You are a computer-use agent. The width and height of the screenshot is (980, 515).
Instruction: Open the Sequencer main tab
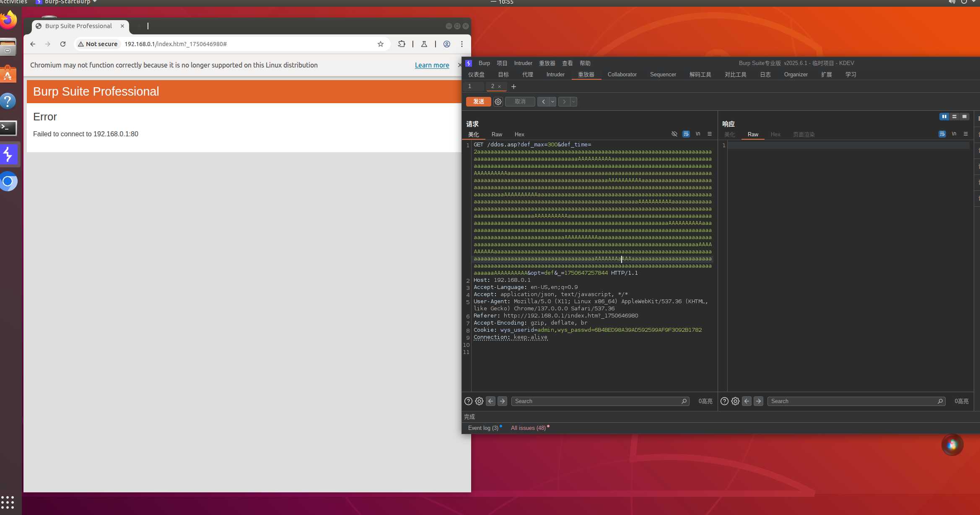[x=663, y=75]
